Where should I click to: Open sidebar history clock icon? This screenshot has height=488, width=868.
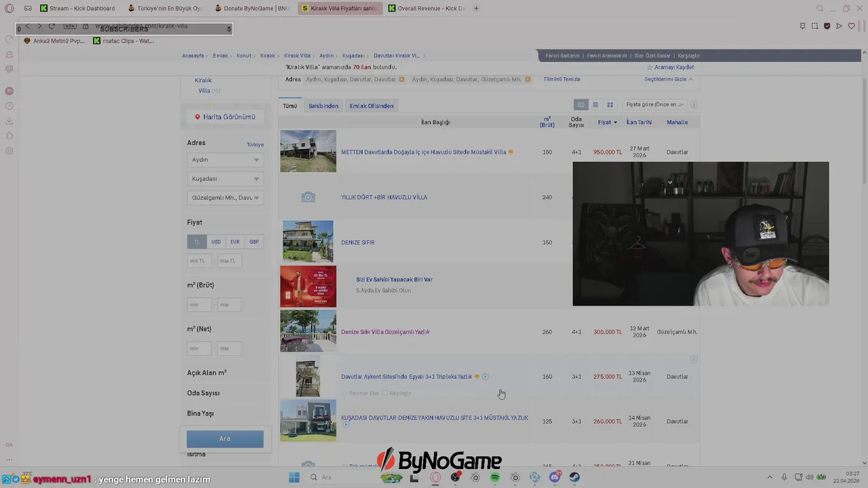[9, 106]
